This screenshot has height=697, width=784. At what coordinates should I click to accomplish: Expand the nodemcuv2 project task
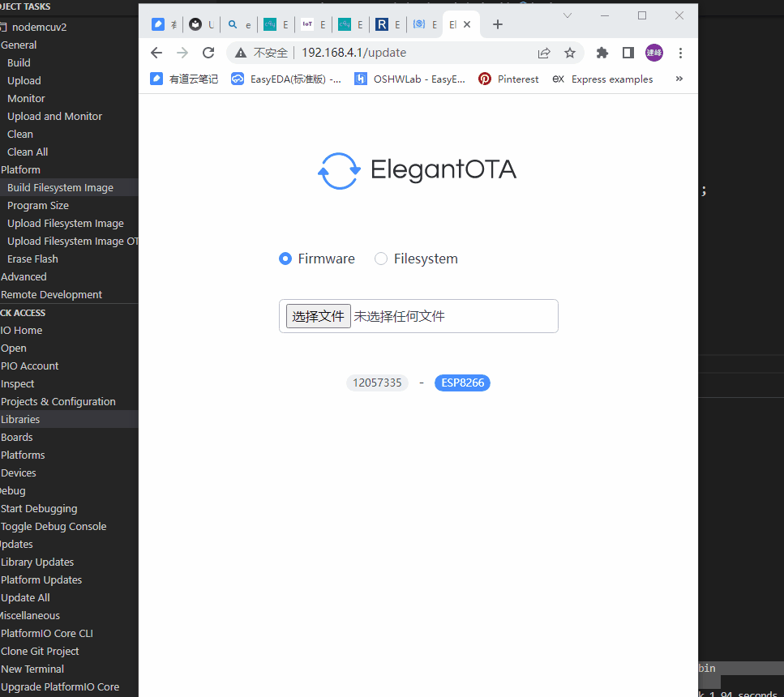39,27
